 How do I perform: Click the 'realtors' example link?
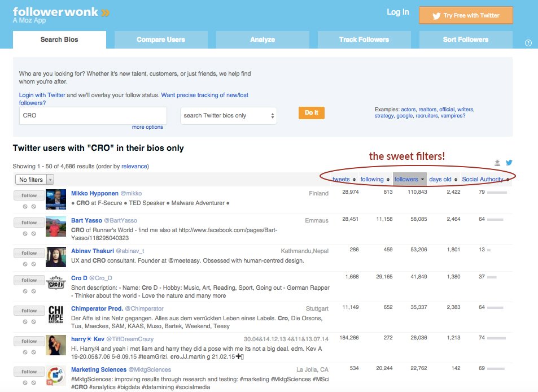(x=427, y=110)
